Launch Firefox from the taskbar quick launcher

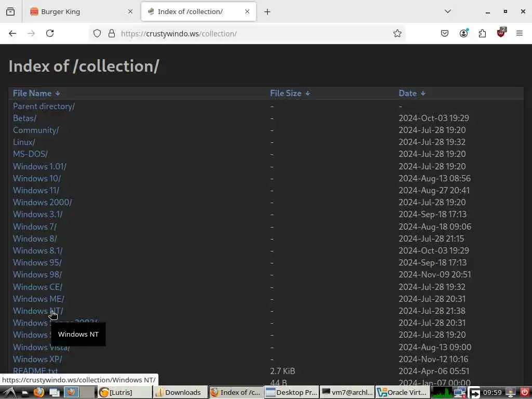38,393
